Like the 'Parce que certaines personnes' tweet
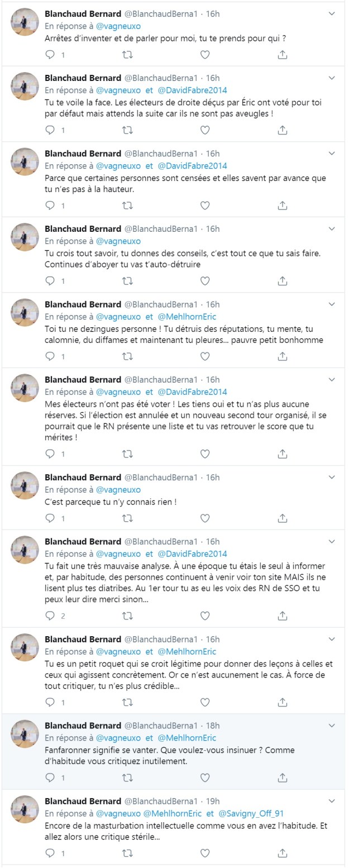The width and height of the screenshot is (349, 868). pos(205,206)
